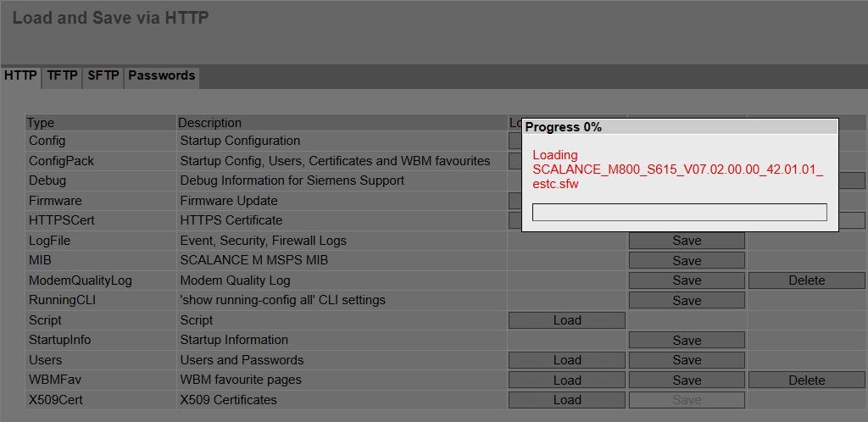Open the SFTP tab
Viewport: 868px width, 422px height.
pyautogui.click(x=103, y=75)
